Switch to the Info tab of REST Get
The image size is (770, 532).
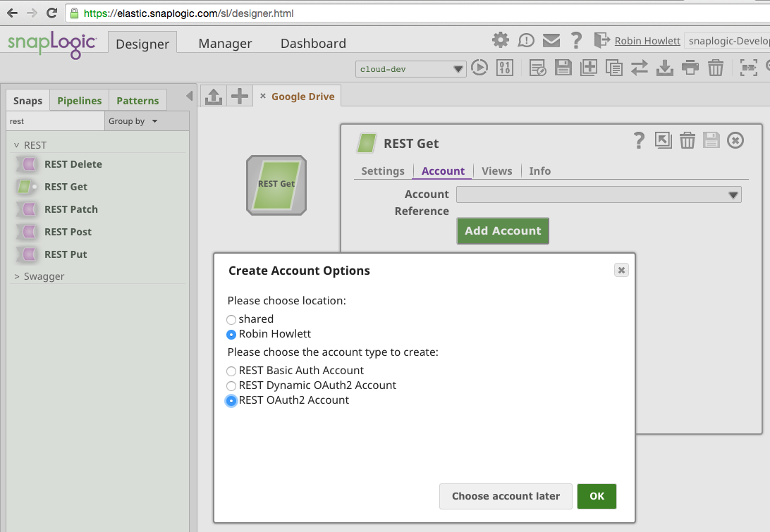539,171
